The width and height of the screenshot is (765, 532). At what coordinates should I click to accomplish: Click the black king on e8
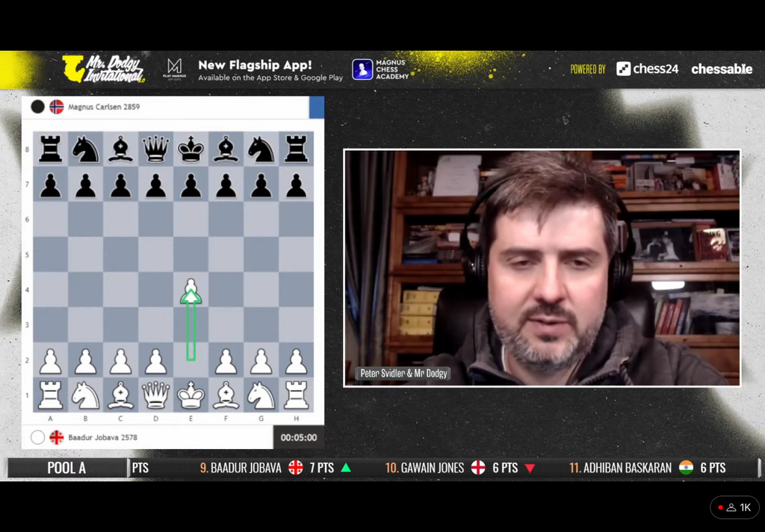[x=191, y=149]
